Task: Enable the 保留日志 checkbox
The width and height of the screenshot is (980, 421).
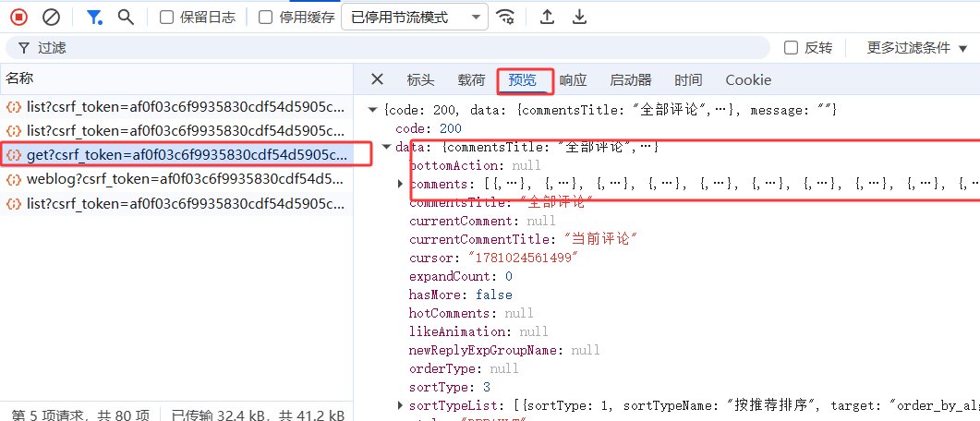Action: [166, 17]
